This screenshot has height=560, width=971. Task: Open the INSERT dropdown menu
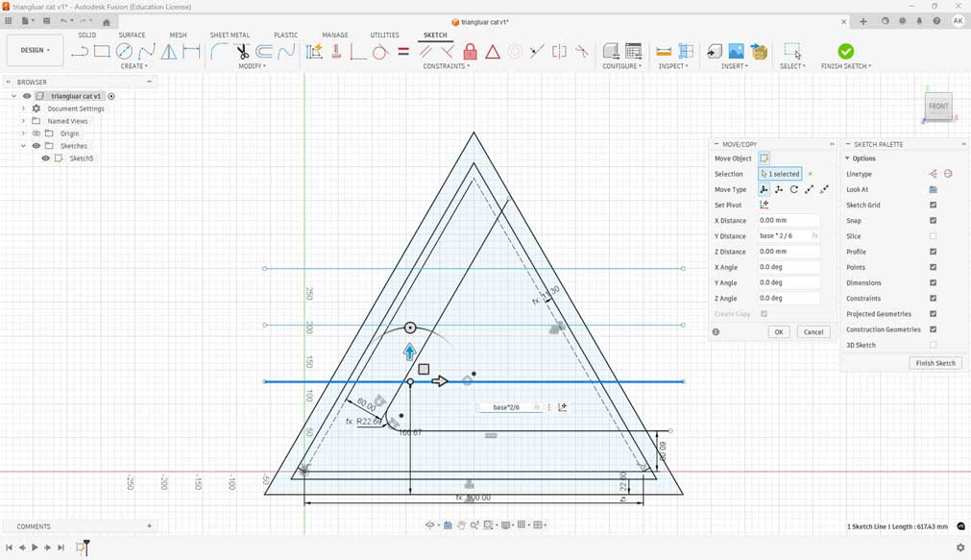tap(735, 66)
